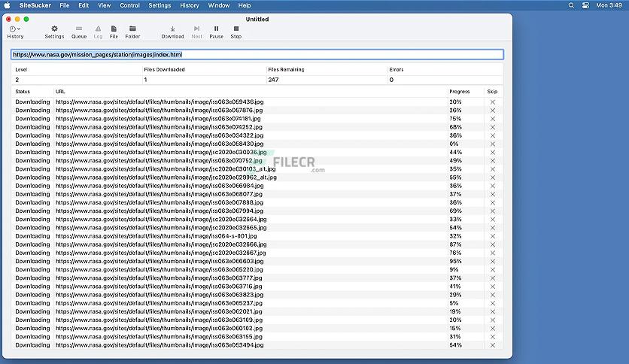Click the Skip column header

492,92
